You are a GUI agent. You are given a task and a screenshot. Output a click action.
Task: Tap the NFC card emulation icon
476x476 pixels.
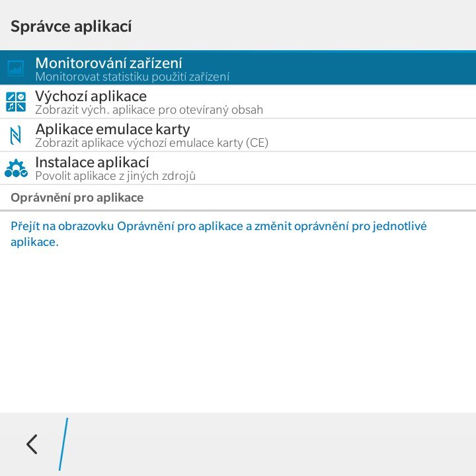pos(15,135)
